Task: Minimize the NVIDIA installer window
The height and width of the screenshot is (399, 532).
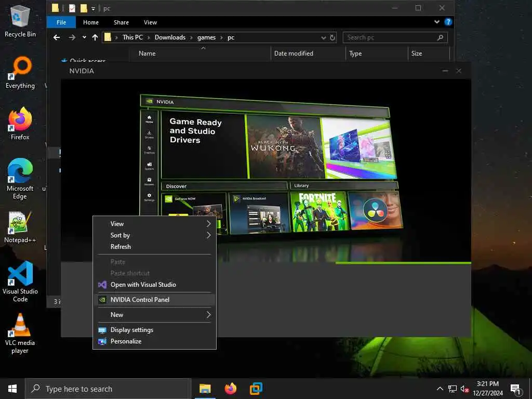Action: tap(445, 71)
